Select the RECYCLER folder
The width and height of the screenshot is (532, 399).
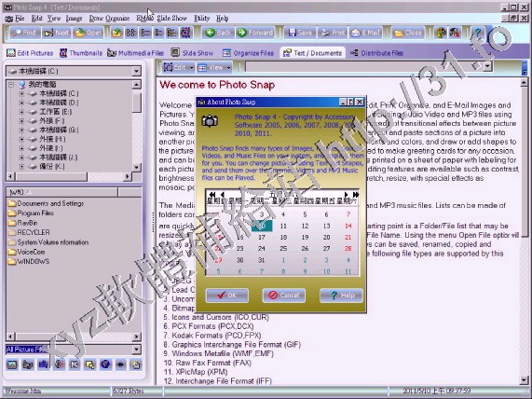[x=29, y=233]
